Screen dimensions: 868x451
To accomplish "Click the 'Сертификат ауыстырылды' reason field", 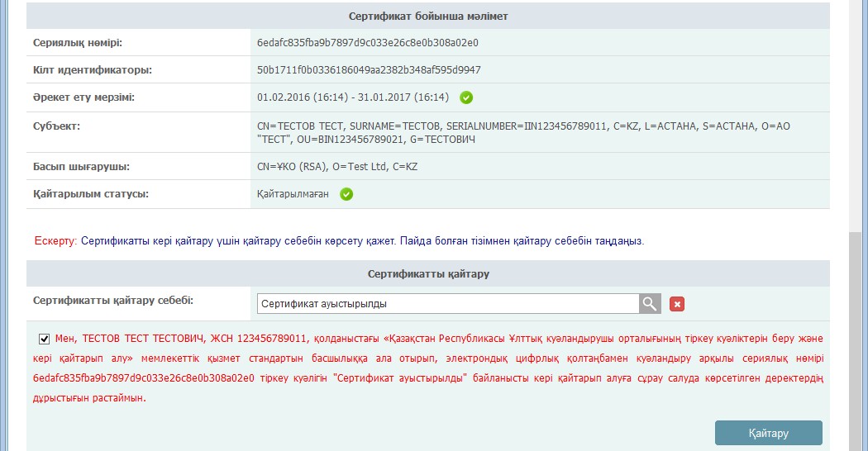I will click(x=447, y=304).
